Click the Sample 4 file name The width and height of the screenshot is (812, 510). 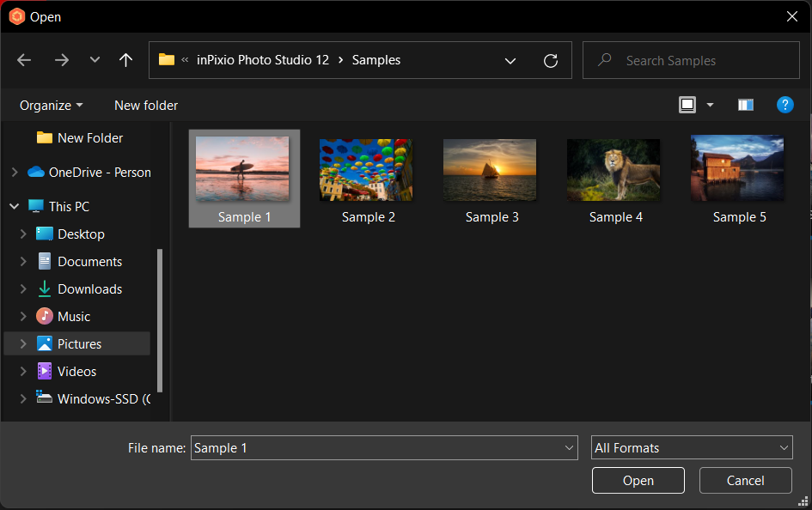[616, 217]
